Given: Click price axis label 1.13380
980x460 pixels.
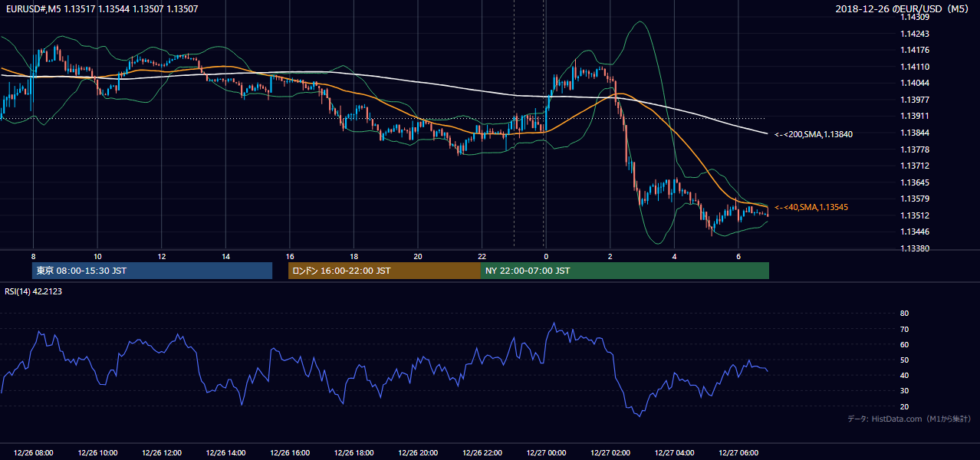Looking at the screenshot, I should pyautogui.click(x=914, y=248).
